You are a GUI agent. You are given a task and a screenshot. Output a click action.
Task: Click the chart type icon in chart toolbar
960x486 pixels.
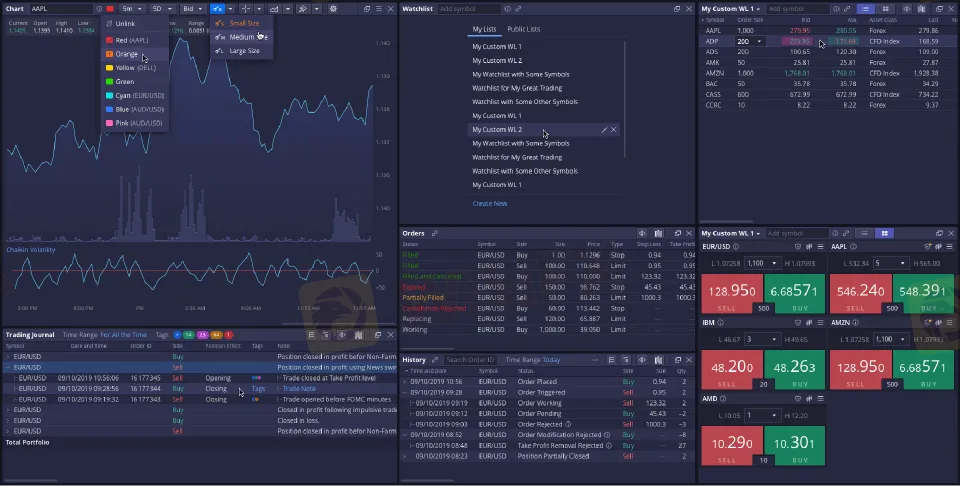tap(275, 9)
